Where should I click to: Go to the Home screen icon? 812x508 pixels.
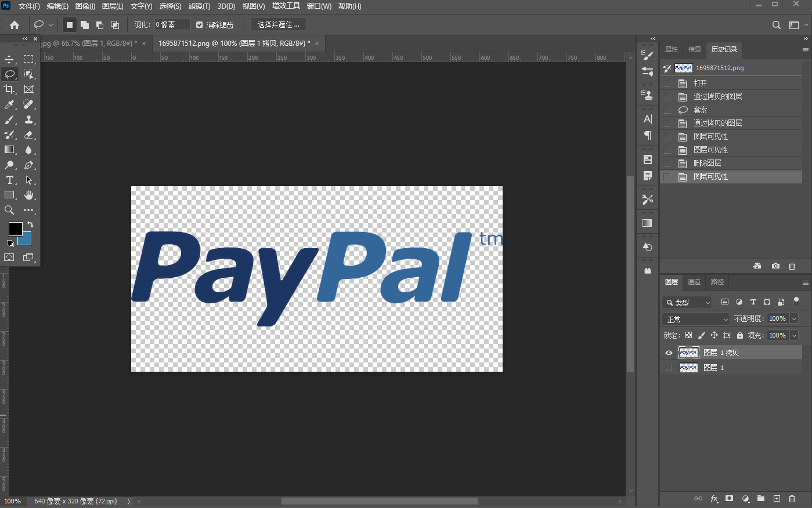coord(15,25)
